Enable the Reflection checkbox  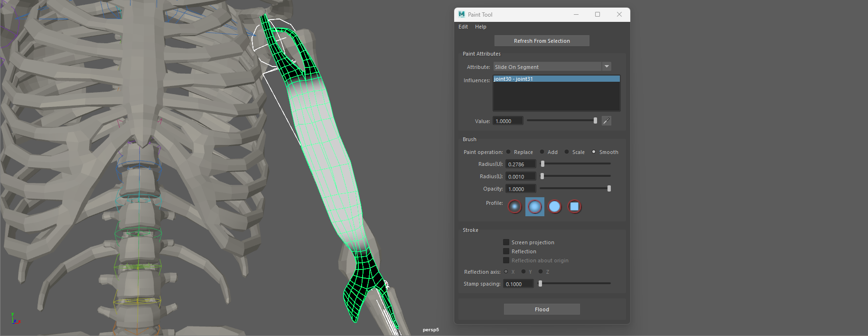[x=506, y=251]
